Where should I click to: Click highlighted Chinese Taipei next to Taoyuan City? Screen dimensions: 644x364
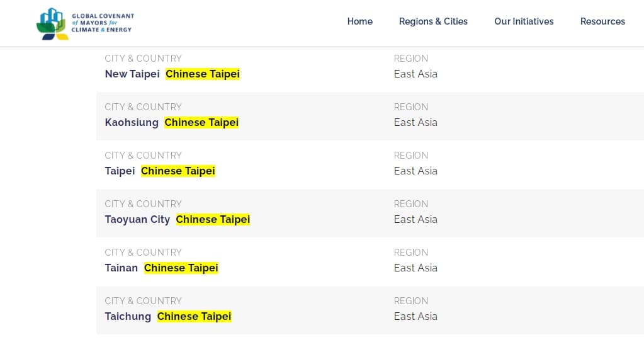pos(213,219)
